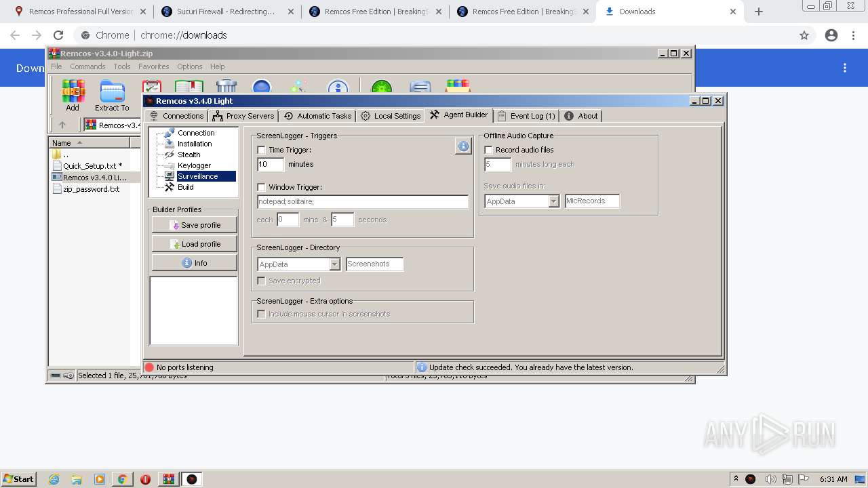Click the Name column header in WinRAR
This screenshot has height=488, width=868.
pos(90,143)
